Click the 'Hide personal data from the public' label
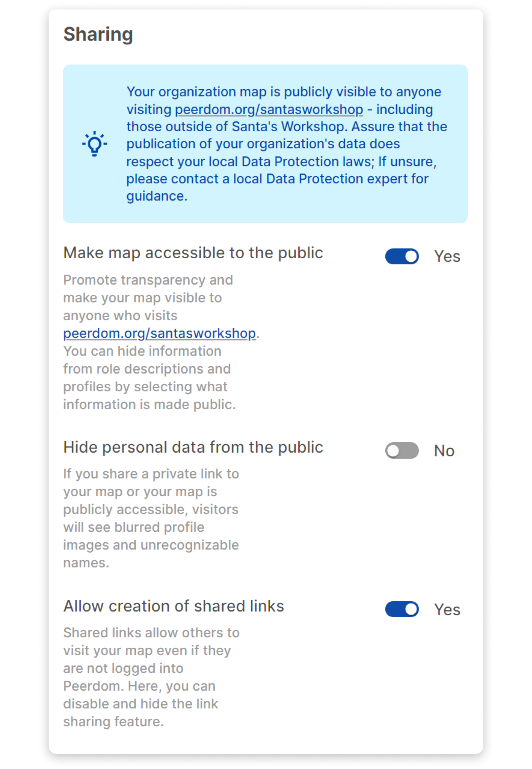532x769 pixels. coord(194,447)
